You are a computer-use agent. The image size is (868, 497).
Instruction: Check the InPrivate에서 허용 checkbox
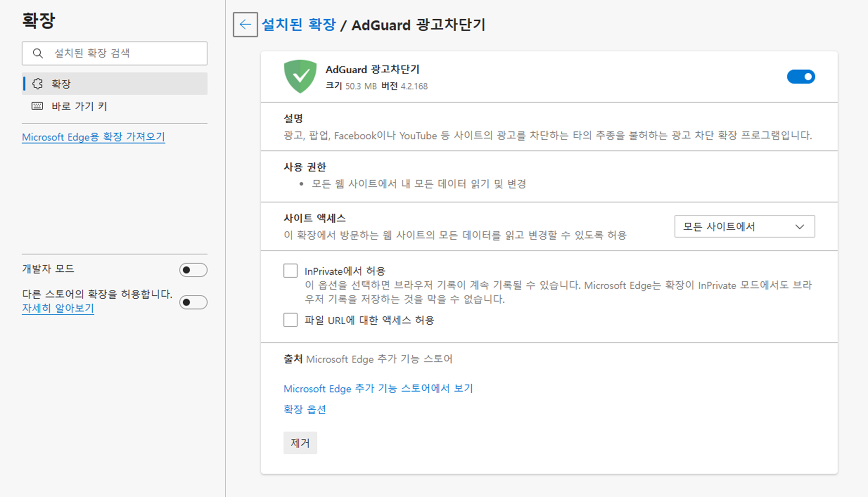290,271
